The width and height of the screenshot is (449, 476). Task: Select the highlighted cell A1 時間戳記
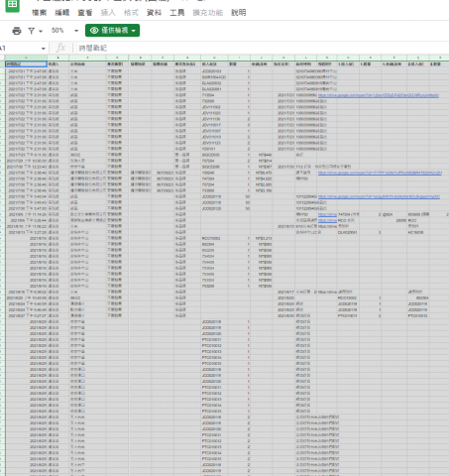click(x=27, y=64)
